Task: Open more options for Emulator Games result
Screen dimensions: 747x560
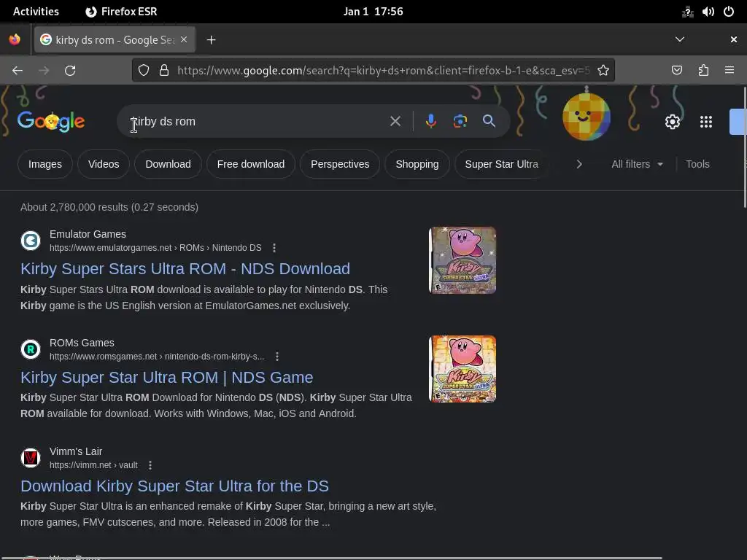Action: 274,248
